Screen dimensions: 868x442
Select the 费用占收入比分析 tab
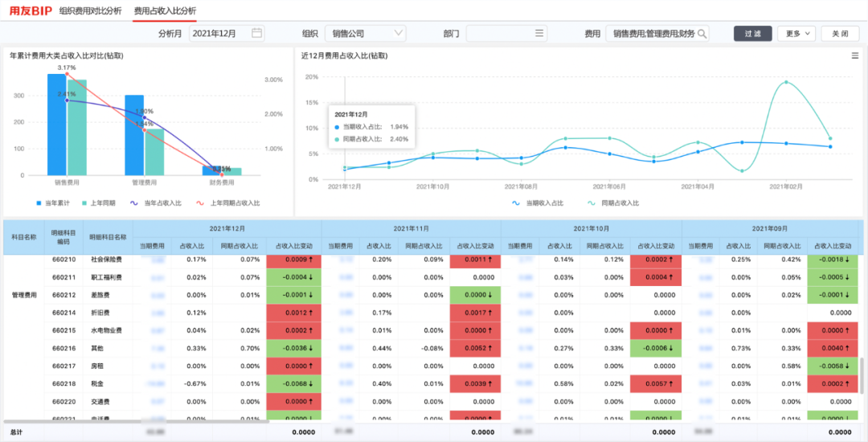pyautogui.click(x=165, y=11)
